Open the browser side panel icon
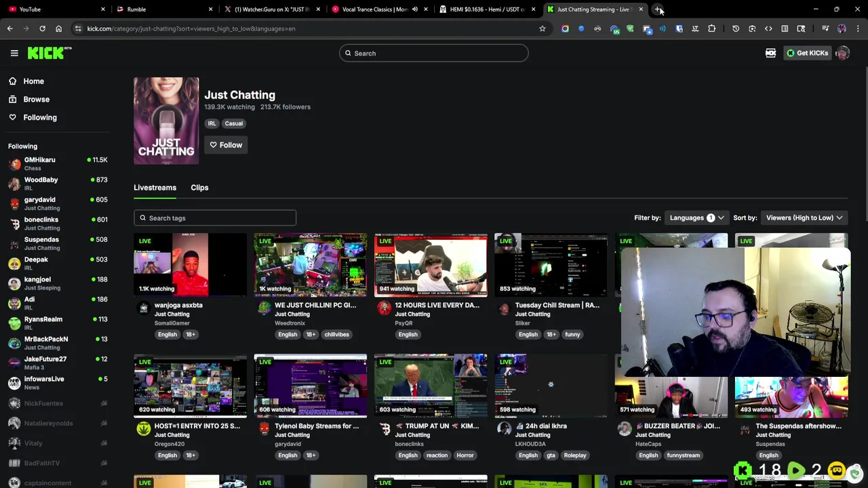 tap(801, 28)
